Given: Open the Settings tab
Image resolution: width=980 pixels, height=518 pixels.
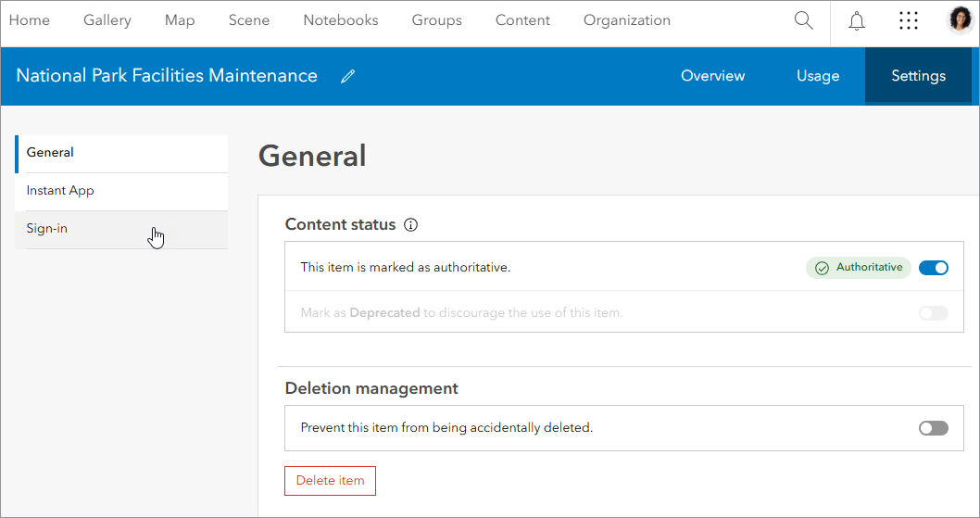Looking at the screenshot, I should coord(918,76).
